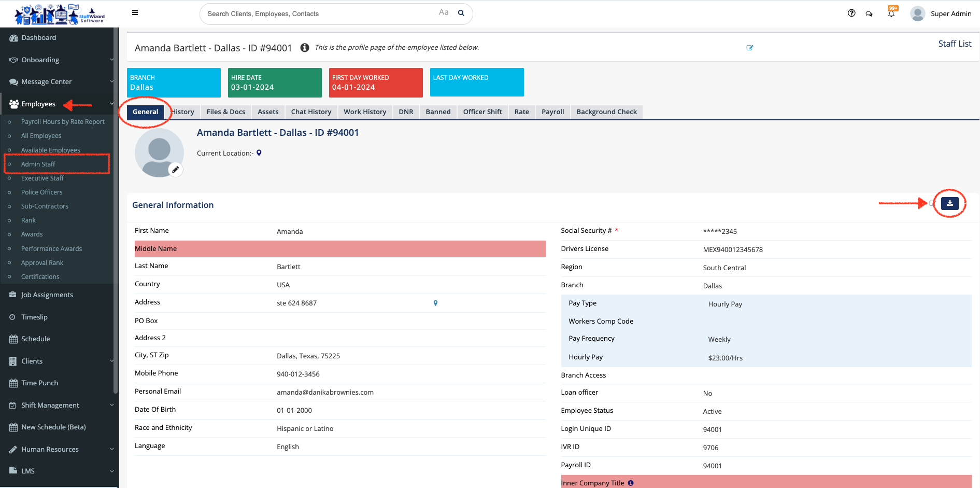
Task: Open the help question mark icon
Action: [851, 13]
